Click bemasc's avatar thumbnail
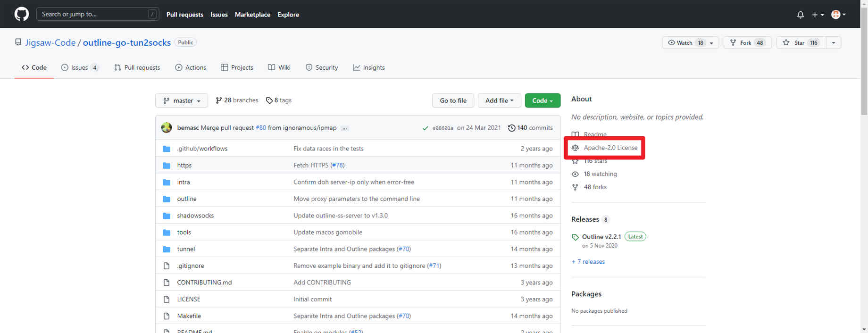 click(x=167, y=128)
